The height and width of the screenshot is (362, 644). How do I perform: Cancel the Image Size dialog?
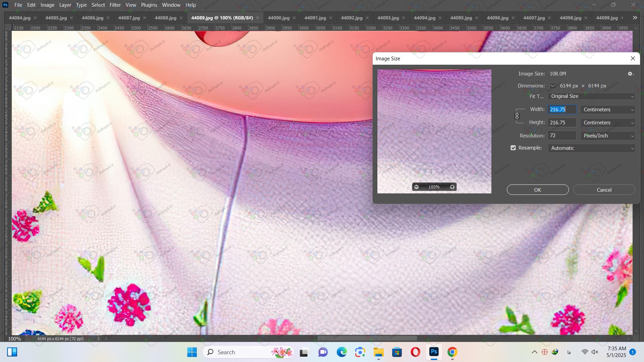click(x=604, y=190)
